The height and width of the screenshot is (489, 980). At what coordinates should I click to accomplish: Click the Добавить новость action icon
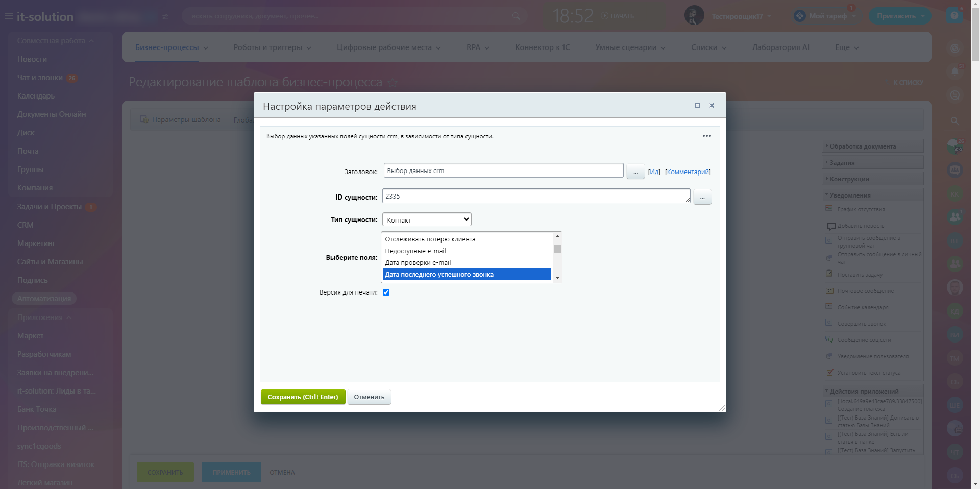pos(830,226)
